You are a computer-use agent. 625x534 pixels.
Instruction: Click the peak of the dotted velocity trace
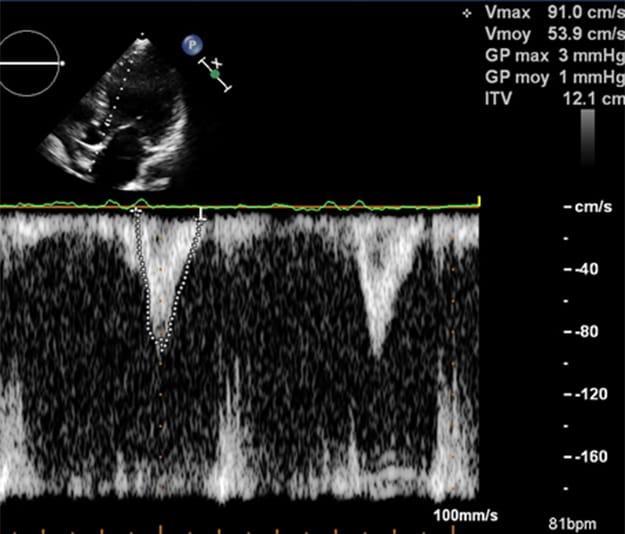pyautogui.click(x=160, y=352)
